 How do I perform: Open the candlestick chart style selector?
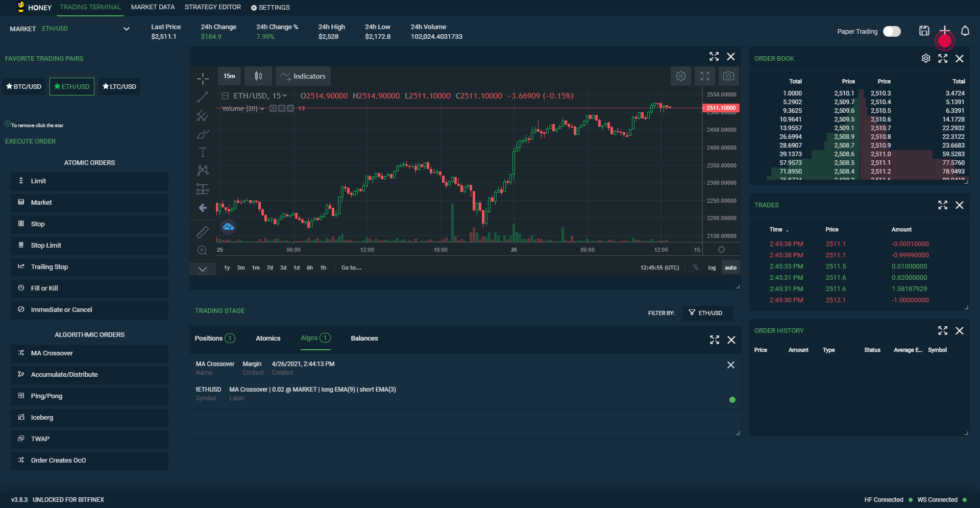pyautogui.click(x=258, y=76)
